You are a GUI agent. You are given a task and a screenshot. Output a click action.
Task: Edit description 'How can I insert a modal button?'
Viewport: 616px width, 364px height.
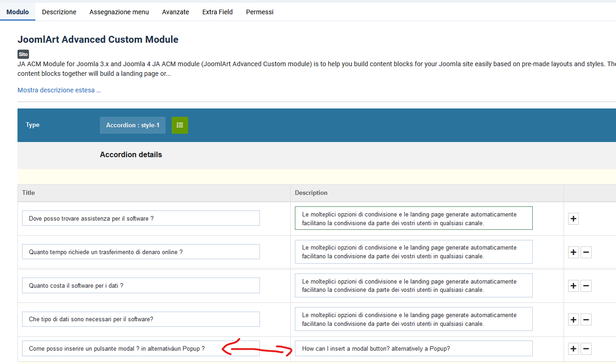tap(414, 348)
